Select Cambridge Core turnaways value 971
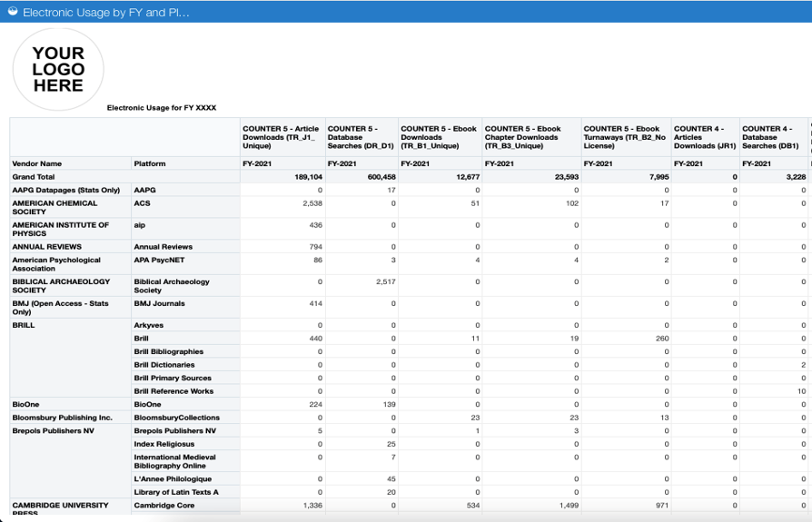This screenshot has height=522, width=812. pyautogui.click(x=662, y=506)
